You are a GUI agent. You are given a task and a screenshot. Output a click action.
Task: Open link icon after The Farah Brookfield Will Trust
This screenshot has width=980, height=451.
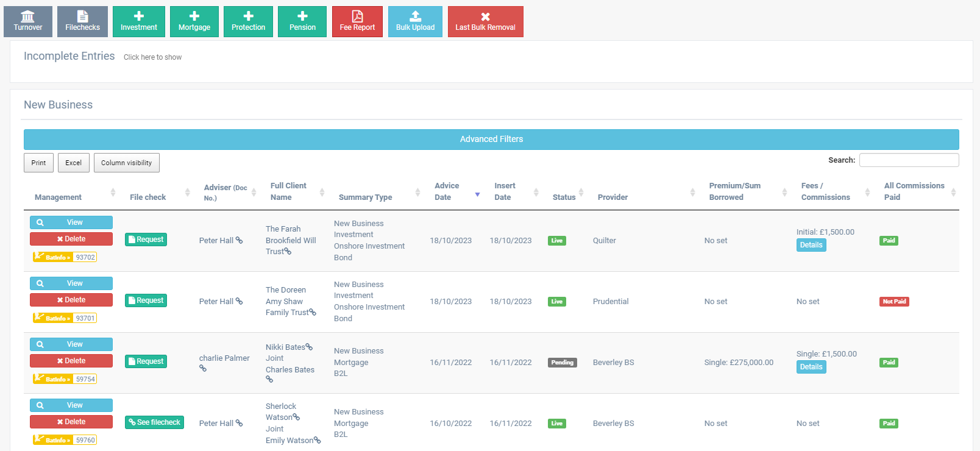pyautogui.click(x=288, y=251)
